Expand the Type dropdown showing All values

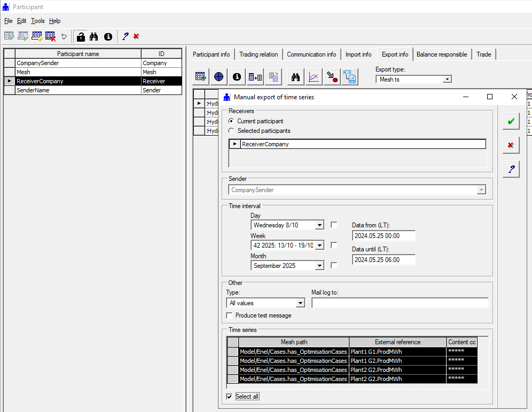pos(300,303)
